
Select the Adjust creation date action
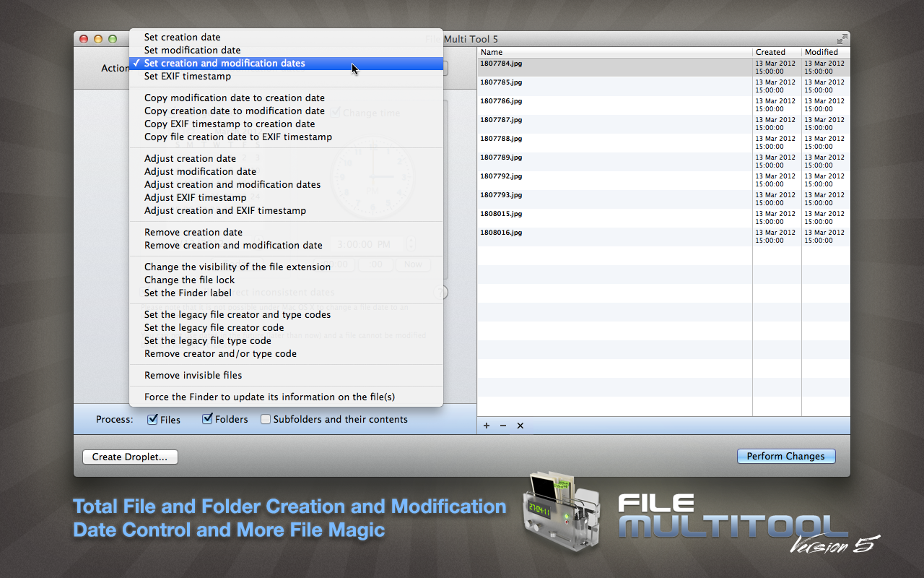pyautogui.click(x=286, y=159)
